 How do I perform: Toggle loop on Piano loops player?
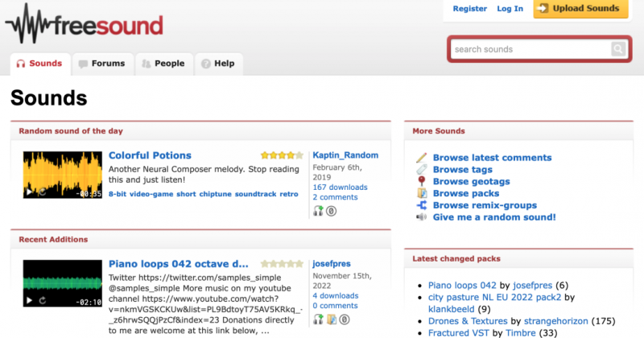click(x=42, y=300)
